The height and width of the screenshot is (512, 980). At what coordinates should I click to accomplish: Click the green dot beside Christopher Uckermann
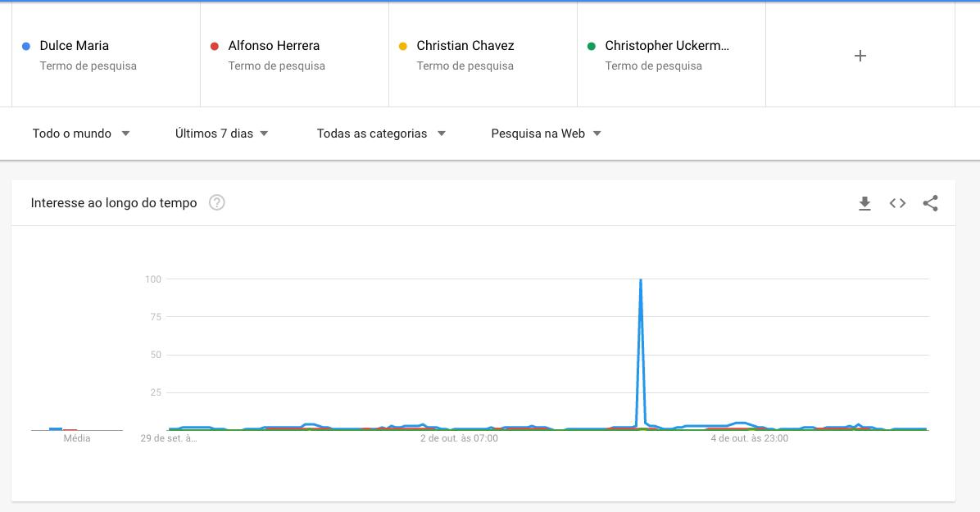tap(591, 46)
